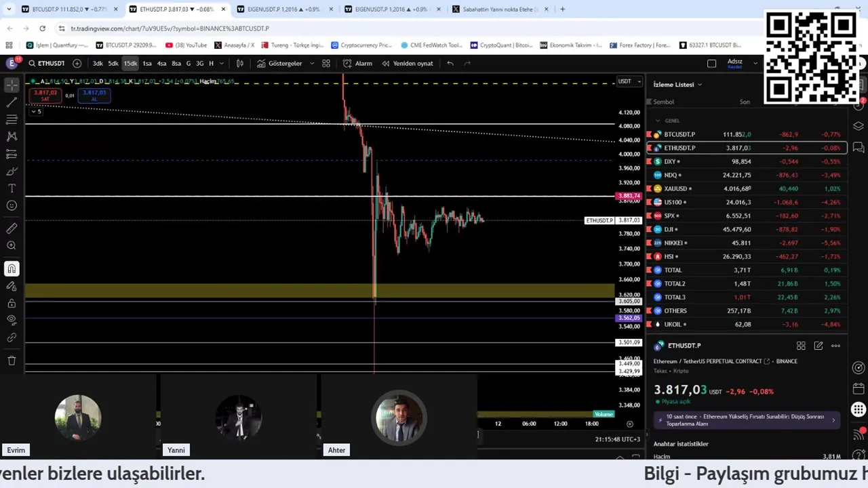Open a new browser tab
Viewport: 868px width, 488px height.
562,9
